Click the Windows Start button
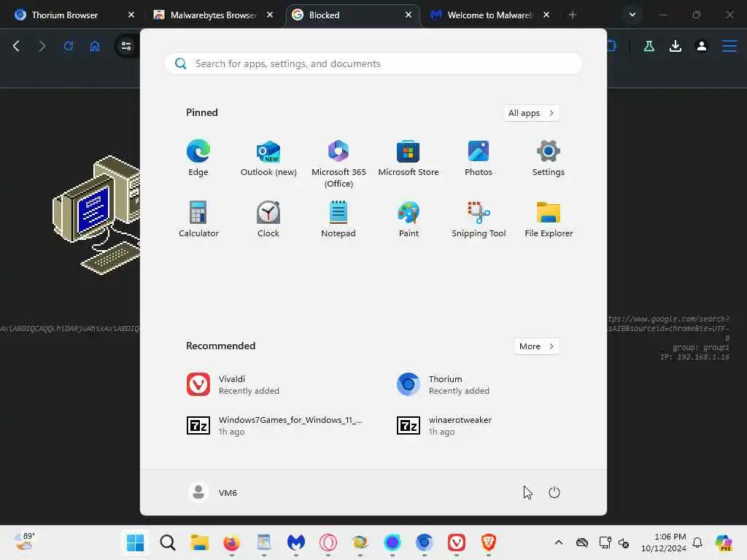The height and width of the screenshot is (560, 747). click(x=135, y=542)
